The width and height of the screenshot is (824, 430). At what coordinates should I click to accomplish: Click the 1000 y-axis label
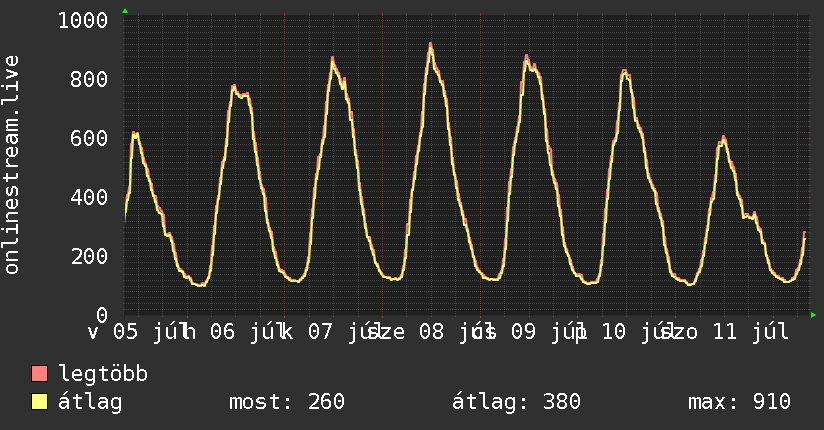(83, 21)
